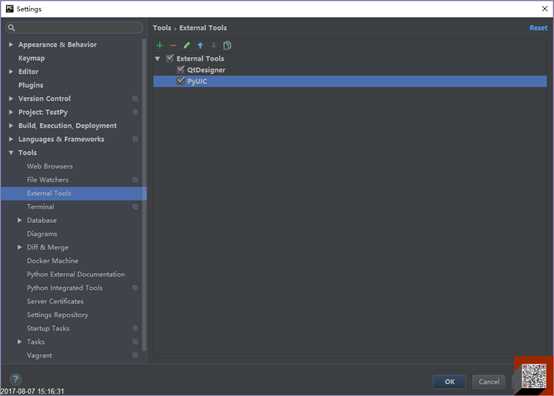Image resolution: width=554 pixels, height=396 pixels.
Task: Select External Tools in the sidebar
Action: click(x=73, y=193)
